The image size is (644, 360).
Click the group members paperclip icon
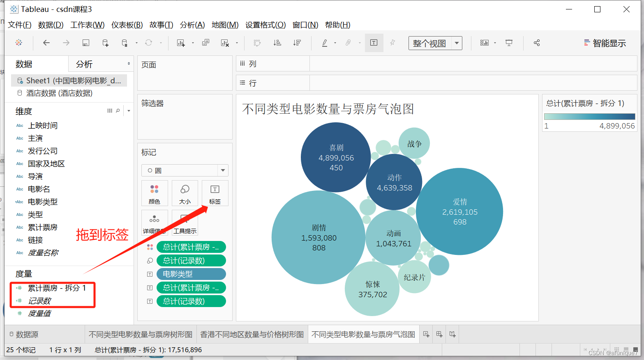pos(348,43)
